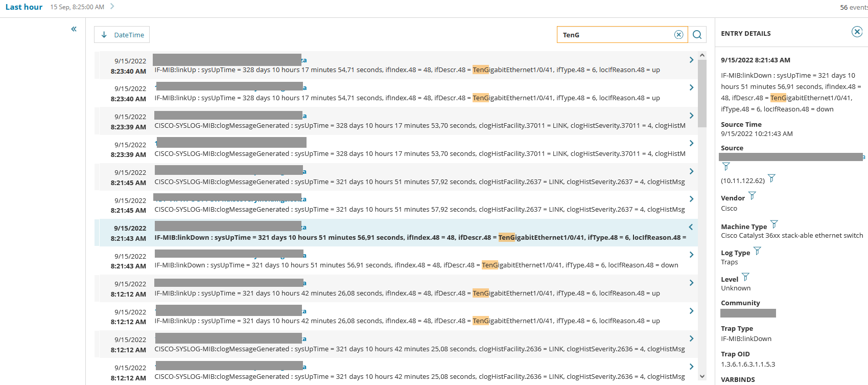Expand the lower 8:21:45 AM clogMessageGenerated entry
This screenshot has height=385, width=868.
[691, 199]
